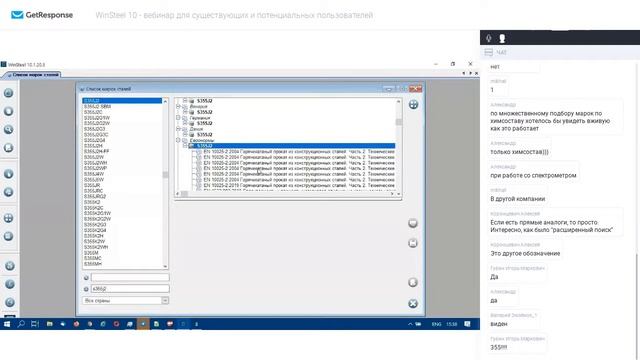Click chat message 'В другой компании'
The height and width of the screenshot is (360, 640).
tap(518, 199)
